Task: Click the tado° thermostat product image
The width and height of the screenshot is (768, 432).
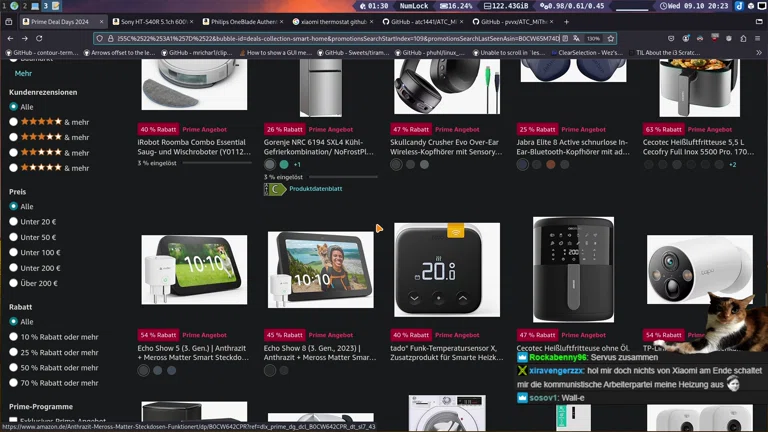Action: tap(447, 270)
